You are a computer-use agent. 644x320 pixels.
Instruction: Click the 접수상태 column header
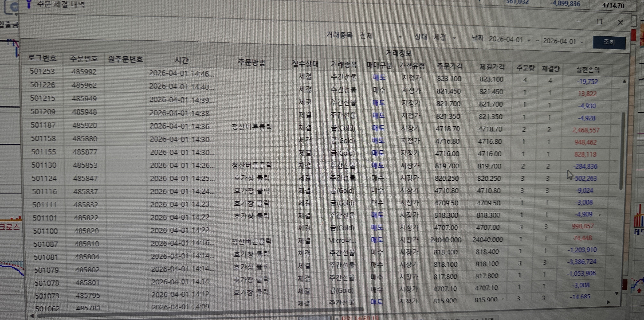click(x=305, y=64)
